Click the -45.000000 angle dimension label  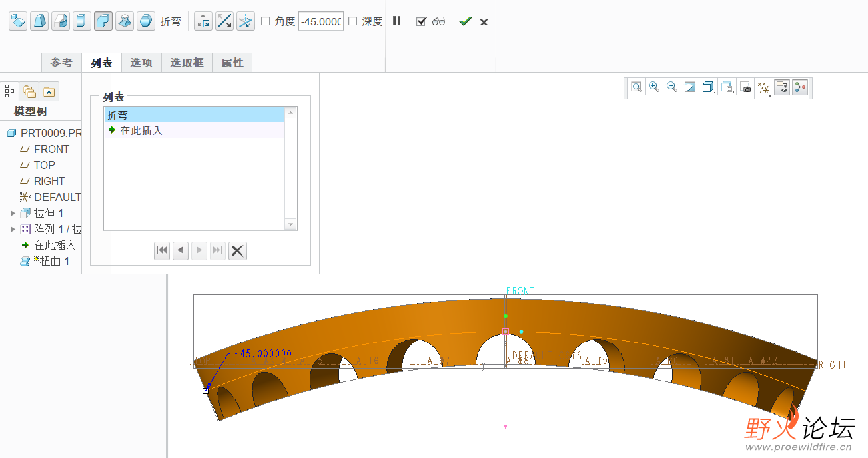[x=262, y=353]
